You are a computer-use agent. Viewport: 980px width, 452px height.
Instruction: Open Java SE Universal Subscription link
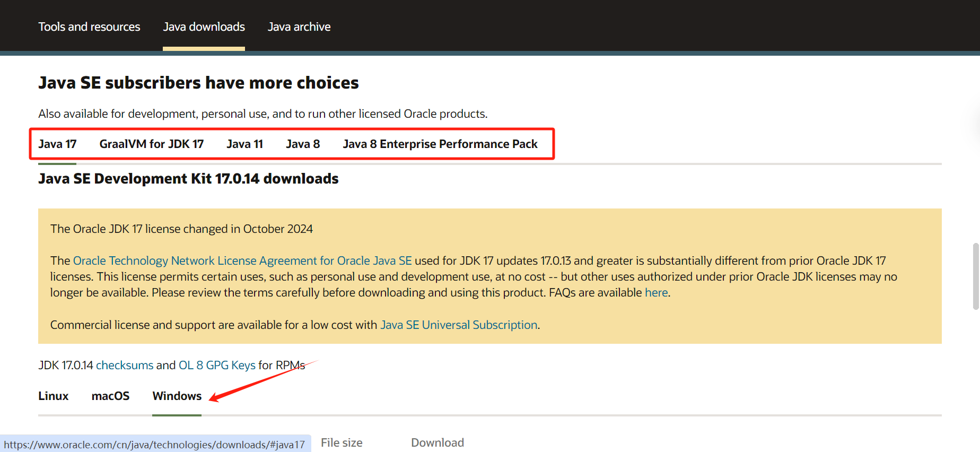(459, 325)
